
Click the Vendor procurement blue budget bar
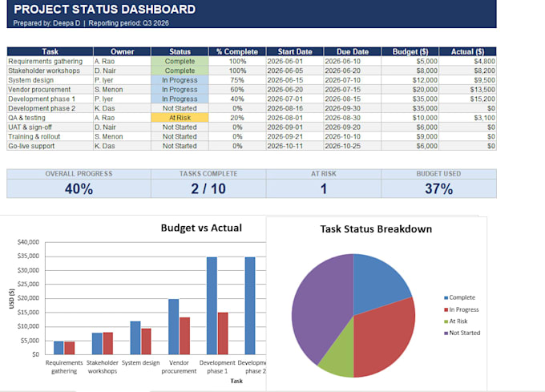174,327
